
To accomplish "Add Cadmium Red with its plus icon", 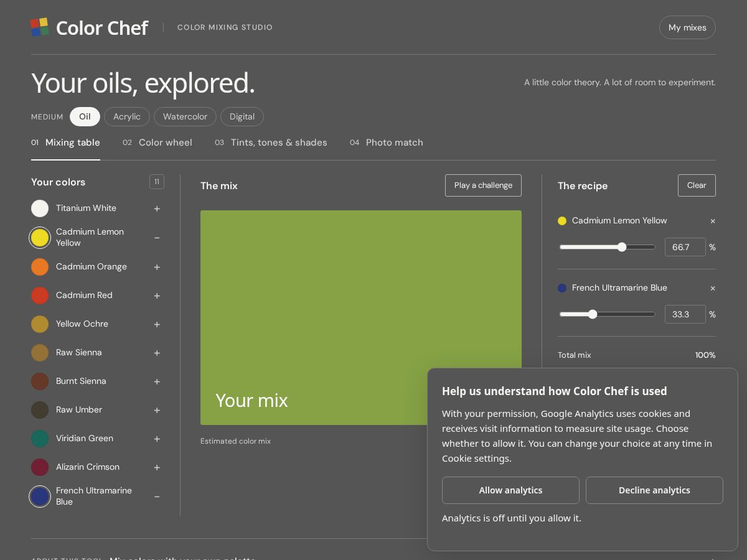I will point(157,296).
